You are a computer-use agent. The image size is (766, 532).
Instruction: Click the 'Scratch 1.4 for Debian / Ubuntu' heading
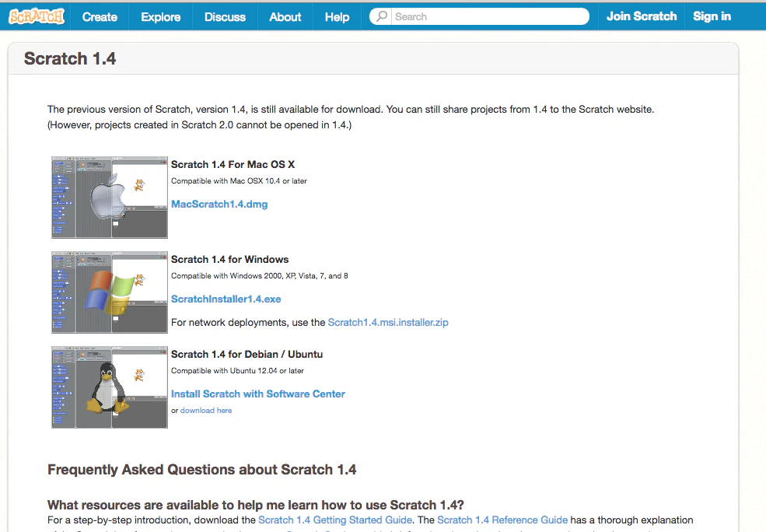click(247, 354)
